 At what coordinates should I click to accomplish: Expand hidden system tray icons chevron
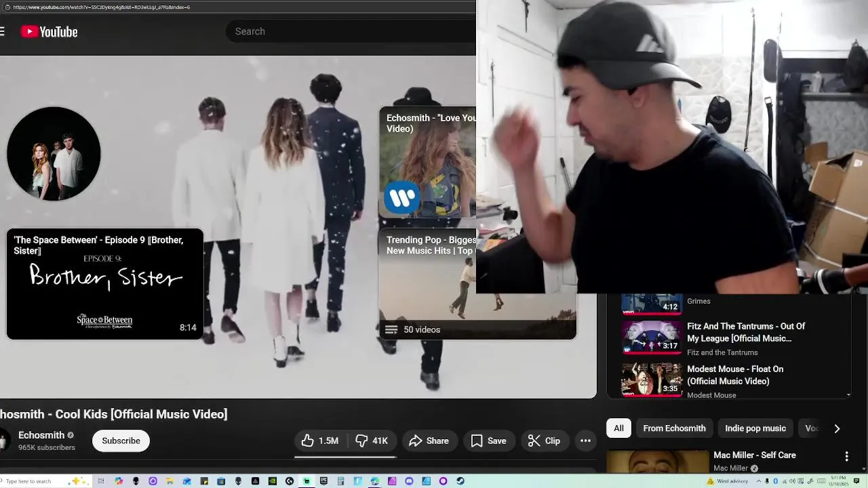click(759, 481)
